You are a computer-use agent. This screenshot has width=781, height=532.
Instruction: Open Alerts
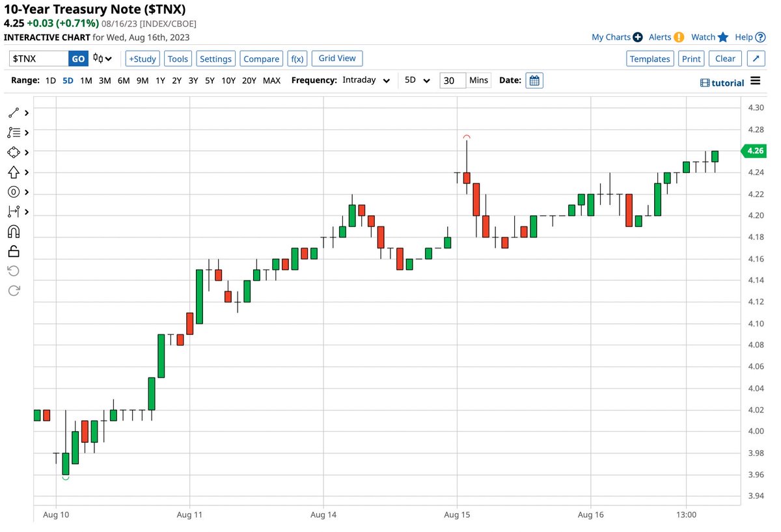click(660, 37)
